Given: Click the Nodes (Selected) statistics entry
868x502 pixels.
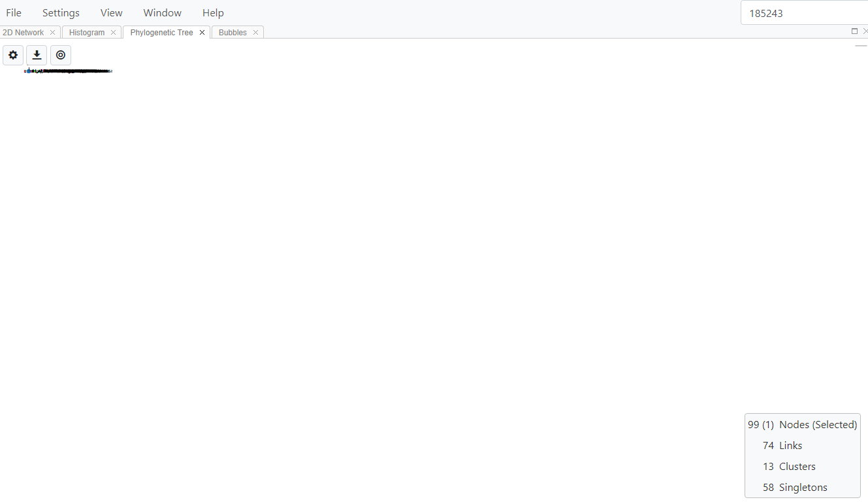Looking at the screenshot, I should coord(802,424).
